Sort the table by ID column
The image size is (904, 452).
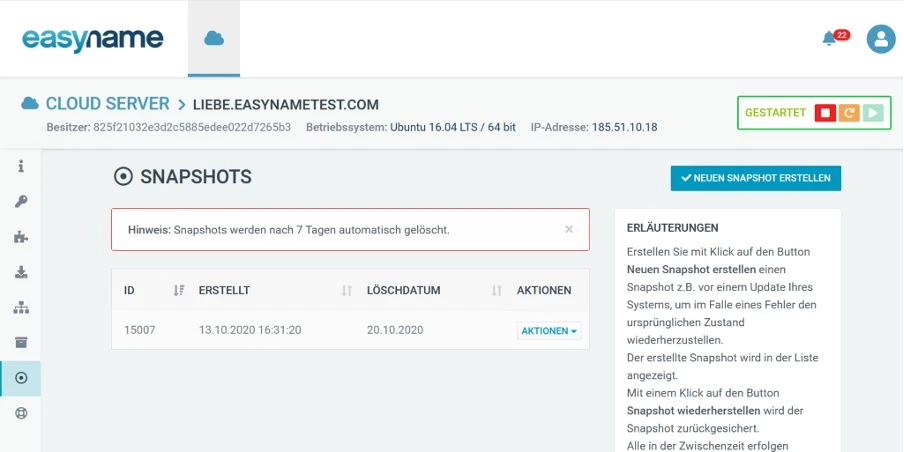178,291
